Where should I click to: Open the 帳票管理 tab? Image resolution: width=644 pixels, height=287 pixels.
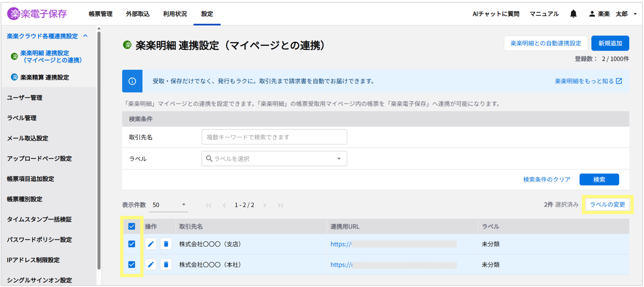pos(100,14)
